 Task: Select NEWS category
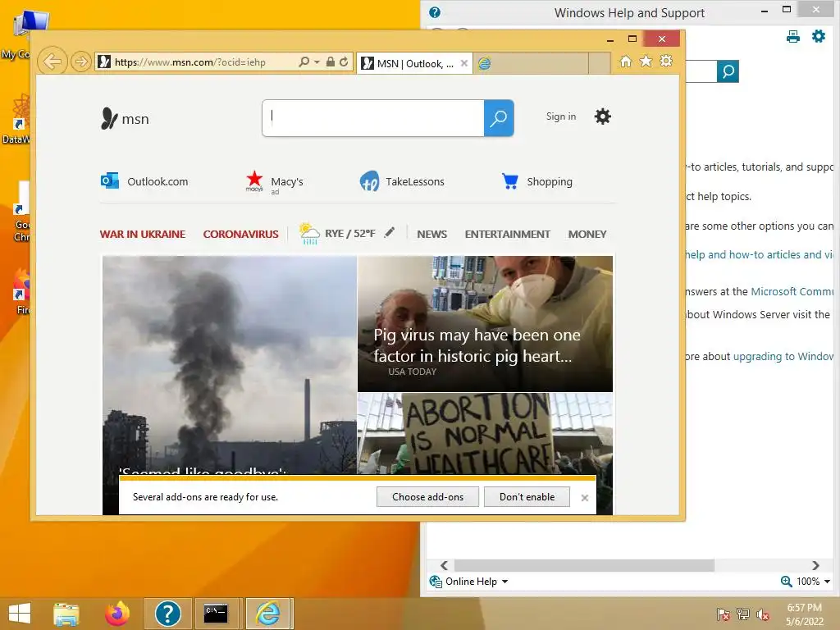coord(431,234)
